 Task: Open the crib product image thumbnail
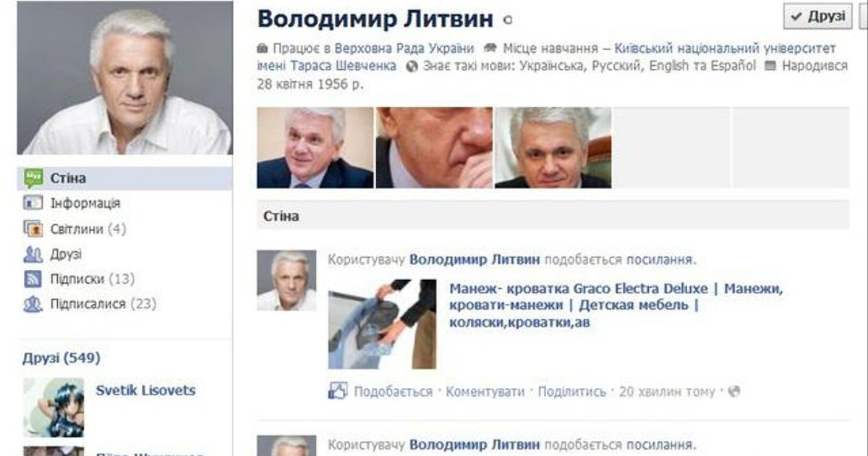click(x=382, y=324)
